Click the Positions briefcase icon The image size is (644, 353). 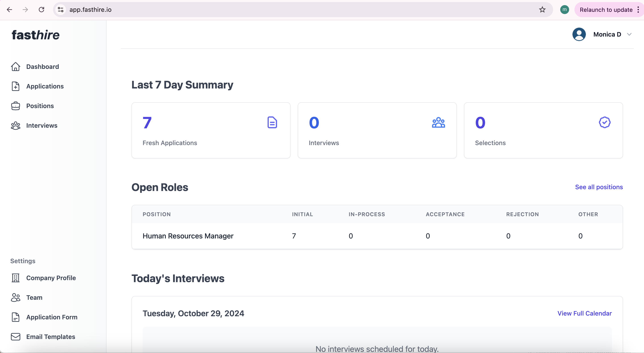(x=16, y=106)
